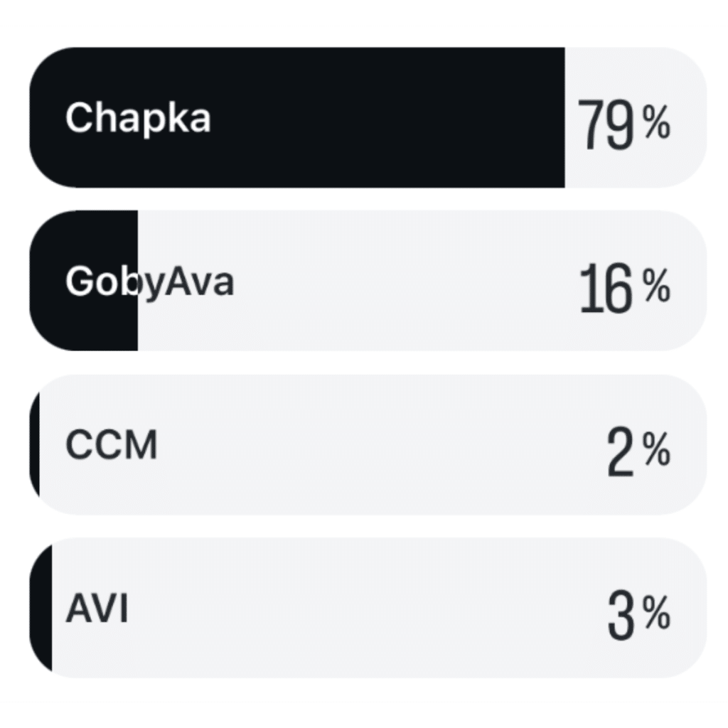Click the thin dark sliver of CCM bar
This screenshot has height=728, width=728.
[35, 445]
